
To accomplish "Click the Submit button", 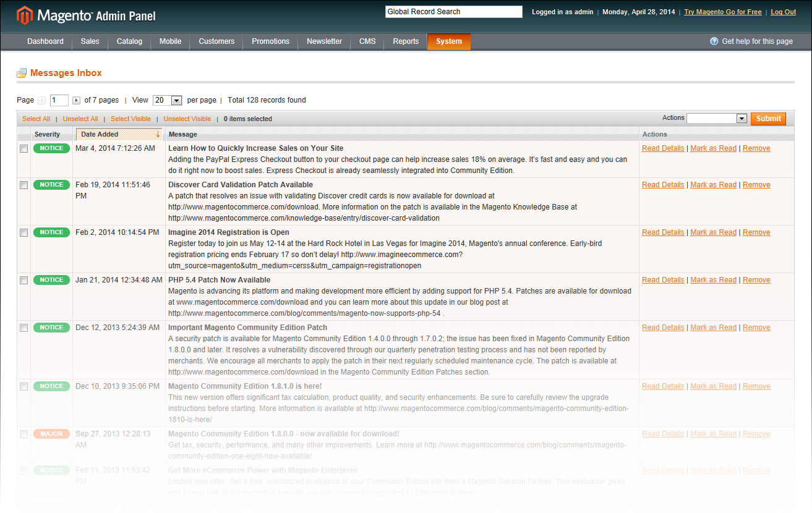I will pos(768,119).
